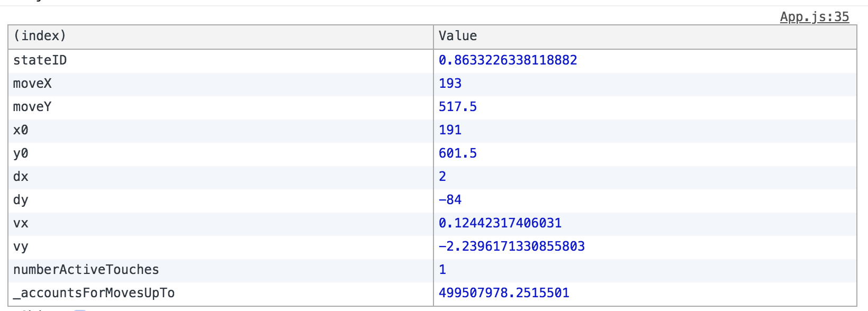Viewport: 868px width, 311px height.
Task: Click the moveY row label
Action: click(32, 107)
